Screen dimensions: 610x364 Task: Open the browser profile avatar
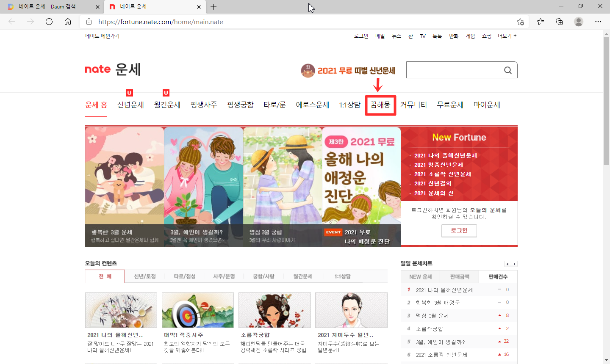579,22
